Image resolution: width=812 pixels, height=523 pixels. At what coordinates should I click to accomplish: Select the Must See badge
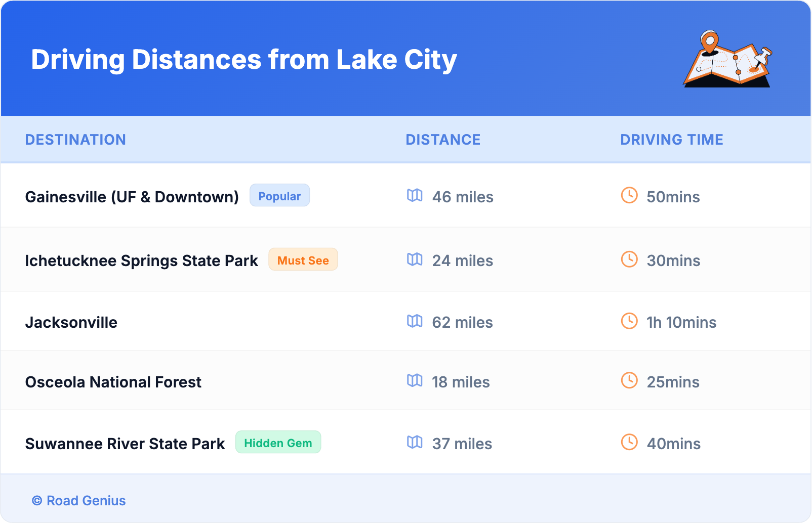(303, 260)
